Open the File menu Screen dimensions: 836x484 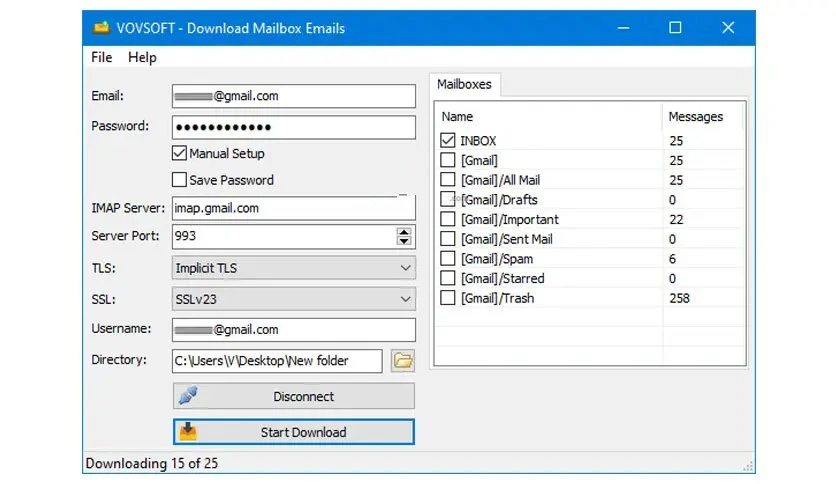101,57
